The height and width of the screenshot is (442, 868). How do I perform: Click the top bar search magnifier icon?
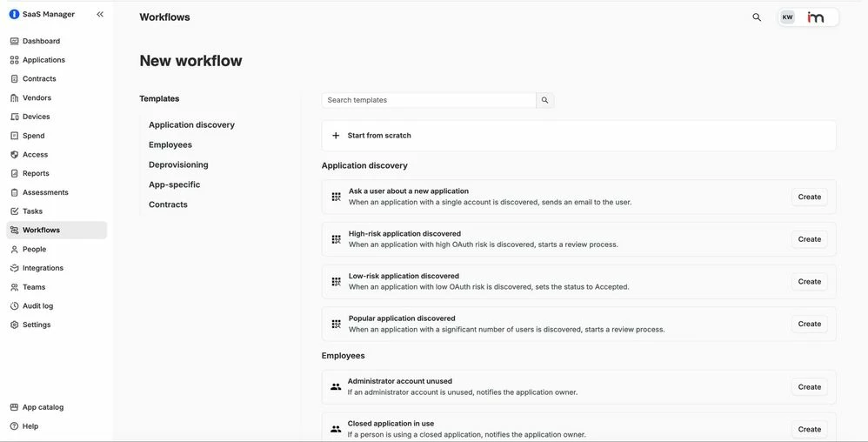(757, 17)
